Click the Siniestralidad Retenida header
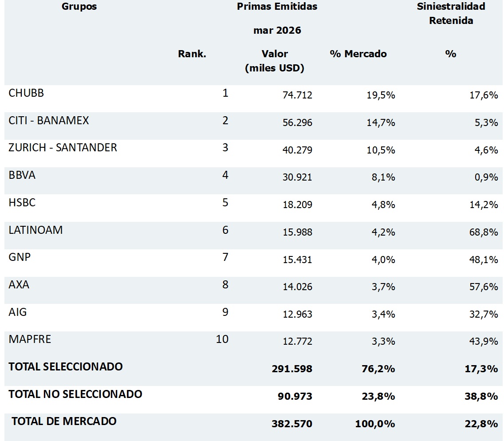 [451, 13]
